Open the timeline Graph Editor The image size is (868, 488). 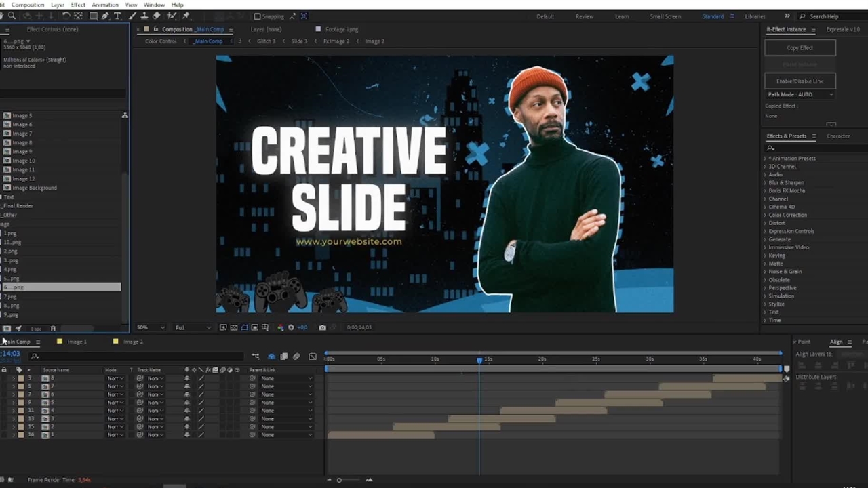tap(313, 357)
